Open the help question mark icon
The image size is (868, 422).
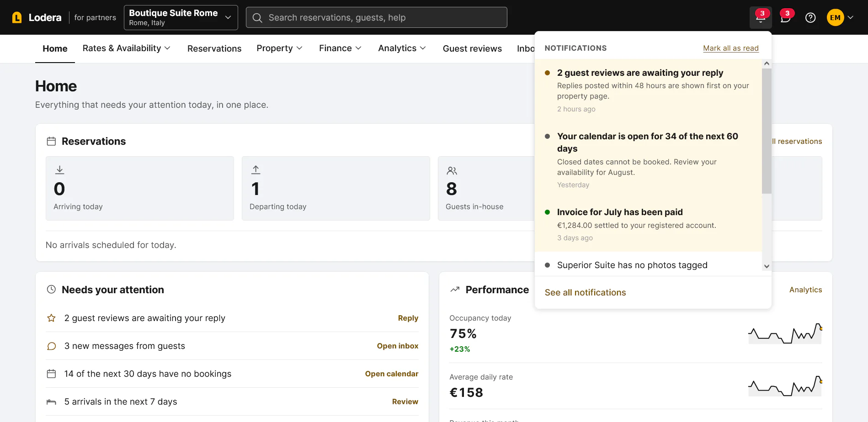810,18
